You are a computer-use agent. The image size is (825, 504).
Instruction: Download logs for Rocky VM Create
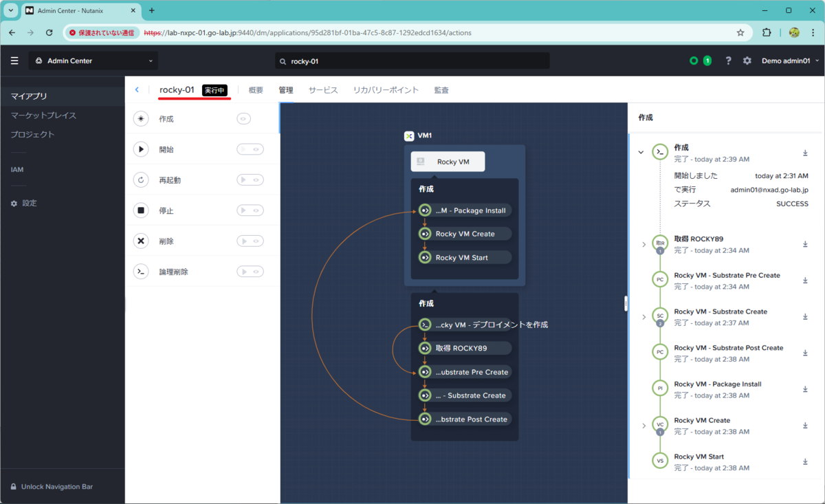805,426
